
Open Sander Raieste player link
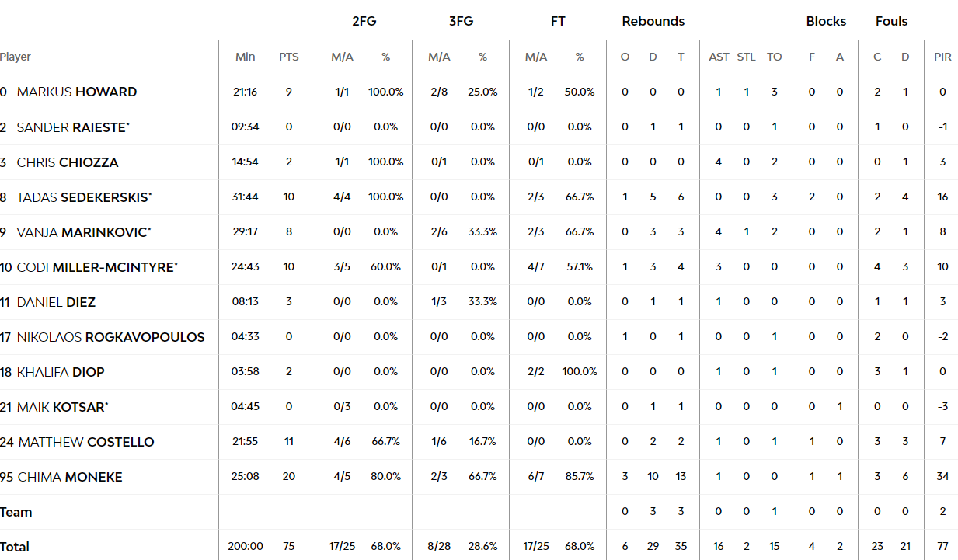point(72,127)
